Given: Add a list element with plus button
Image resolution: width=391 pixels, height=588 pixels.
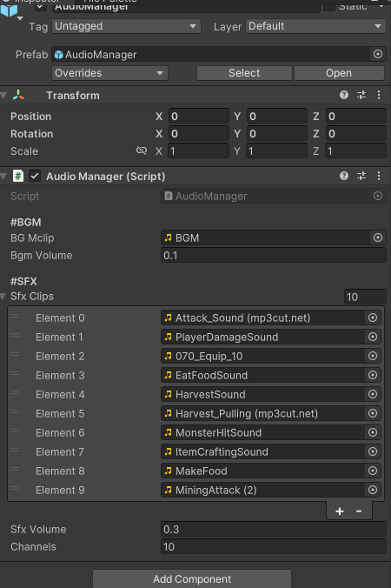Looking at the screenshot, I should [340, 511].
